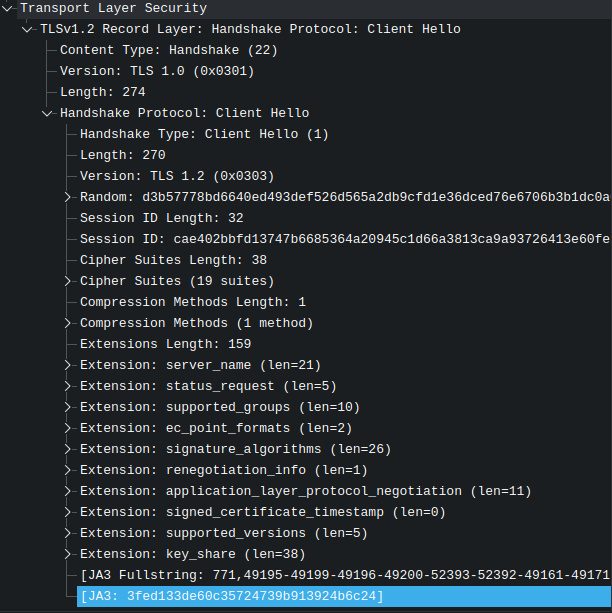
Task: Expand the ec_point_formats extension
Action: tap(67, 428)
